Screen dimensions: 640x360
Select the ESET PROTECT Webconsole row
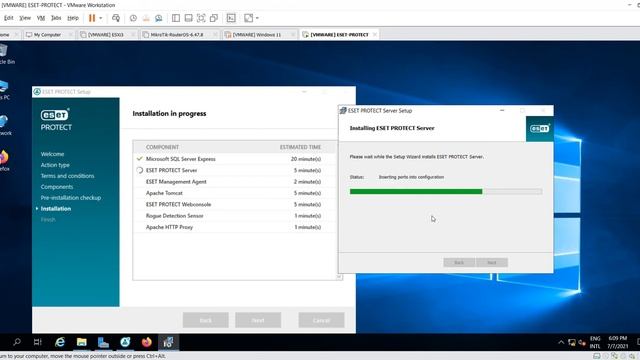point(235,204)
